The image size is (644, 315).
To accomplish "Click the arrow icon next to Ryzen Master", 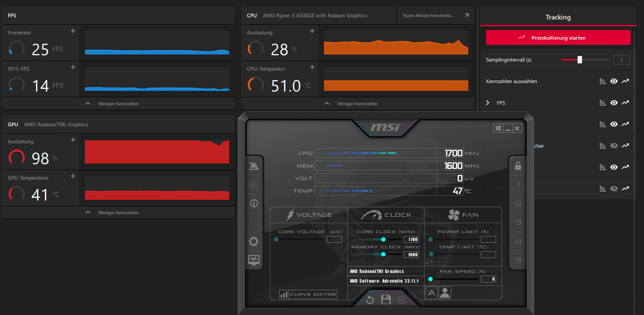I will point(467,15).
